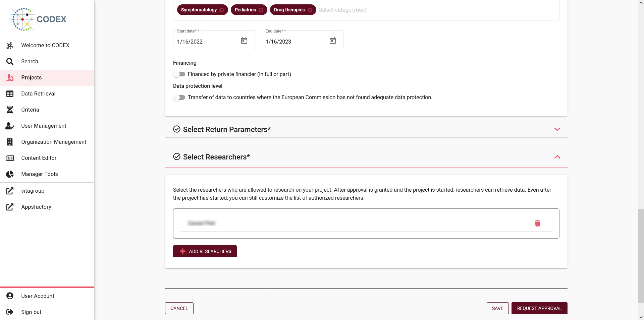
Task: Remove the Symptomatology category chip
Action: tap(222, 10)
